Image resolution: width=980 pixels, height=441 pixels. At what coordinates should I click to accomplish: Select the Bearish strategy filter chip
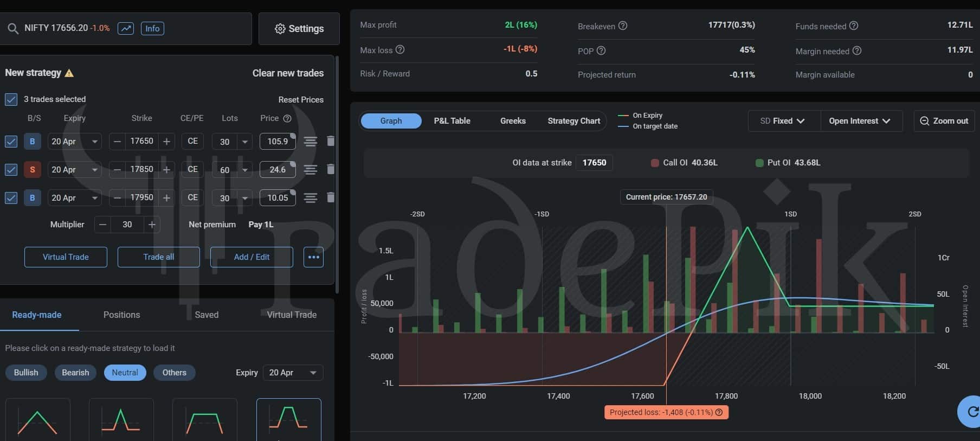click(x=75, y=373)
